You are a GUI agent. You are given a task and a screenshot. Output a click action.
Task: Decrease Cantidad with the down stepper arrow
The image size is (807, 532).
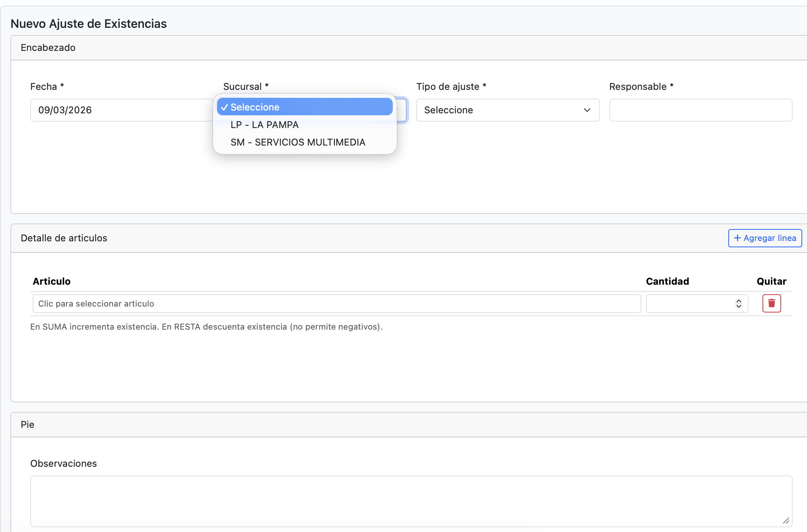739,306
